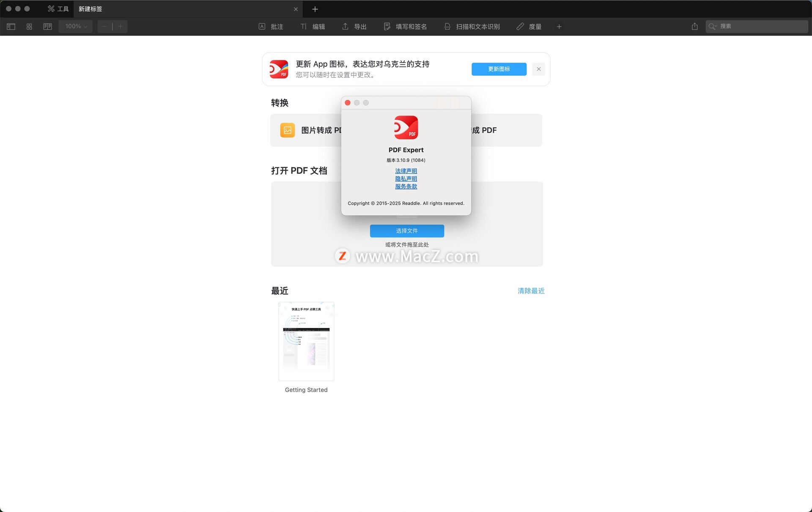Click the 成 PDF conversion card
The width and height of the screenshot is (812, 512).
(507, 130)
